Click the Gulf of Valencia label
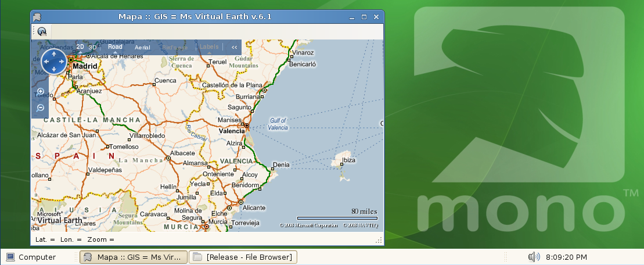 pos(278,124)
